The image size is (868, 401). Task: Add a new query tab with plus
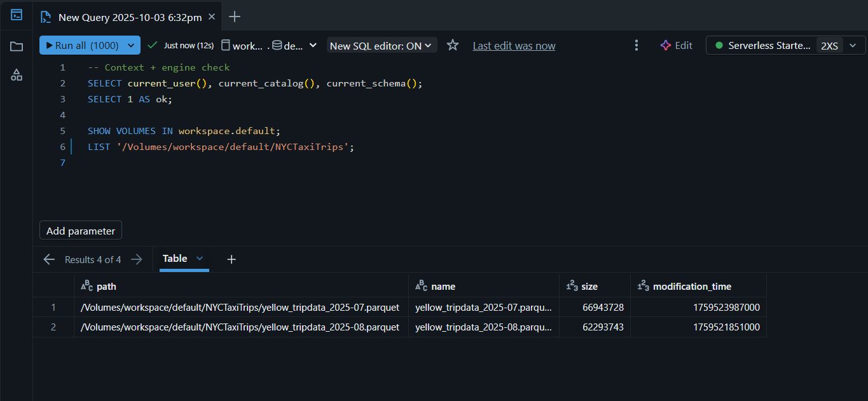(x=234, y=17)
